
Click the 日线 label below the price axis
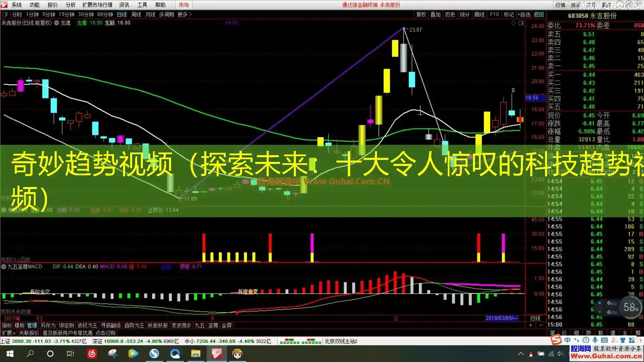coord(535,318)
